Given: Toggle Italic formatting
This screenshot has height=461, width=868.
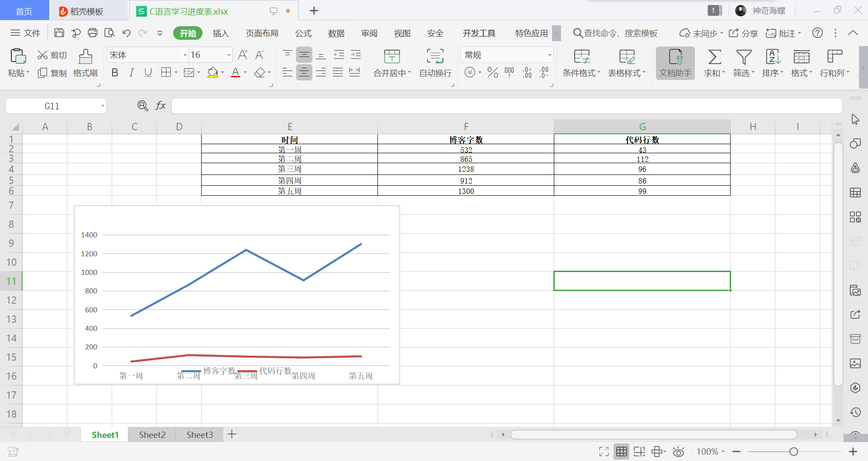Looking at the screenshot, I should [x=132, y=72].
